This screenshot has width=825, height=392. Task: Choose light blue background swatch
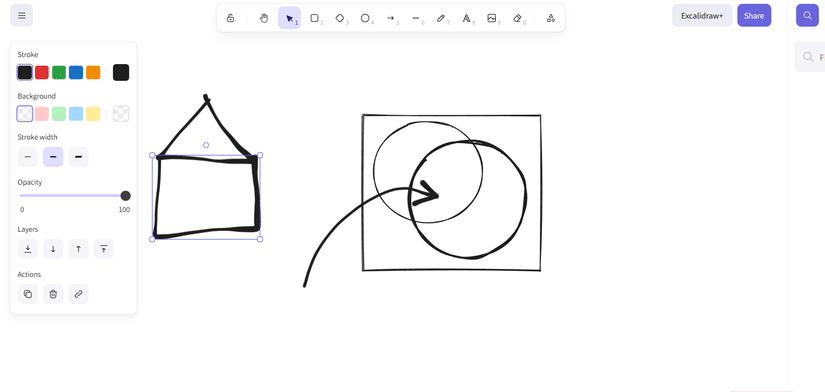pos(76,114)
